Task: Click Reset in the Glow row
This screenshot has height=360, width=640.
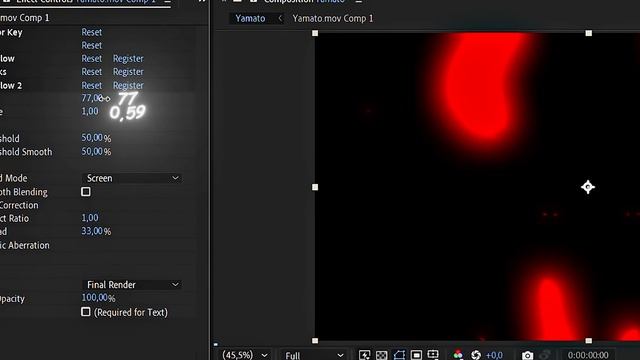Action: 91,59
